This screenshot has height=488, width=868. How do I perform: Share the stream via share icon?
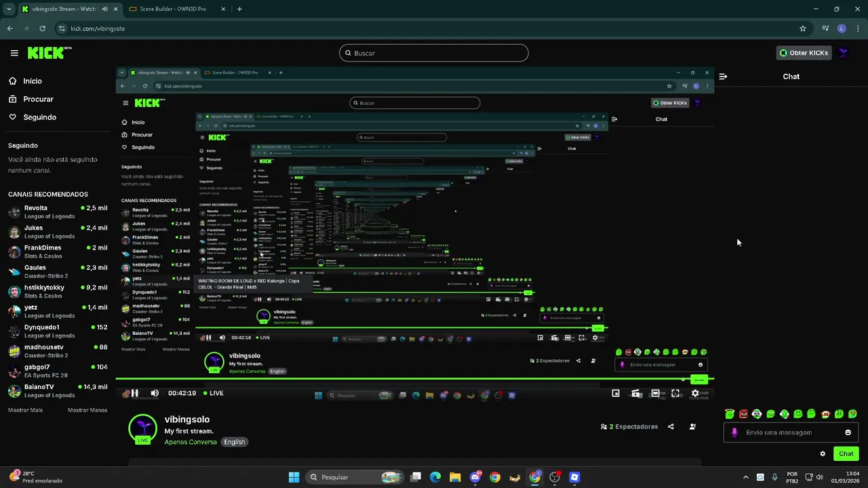pyautogui.click(x=671, y=427)
